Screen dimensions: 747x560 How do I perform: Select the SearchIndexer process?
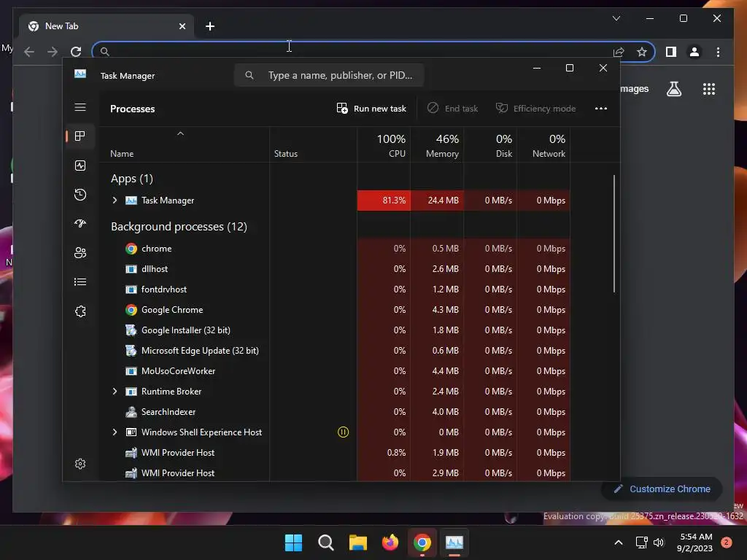pos(334,412)
